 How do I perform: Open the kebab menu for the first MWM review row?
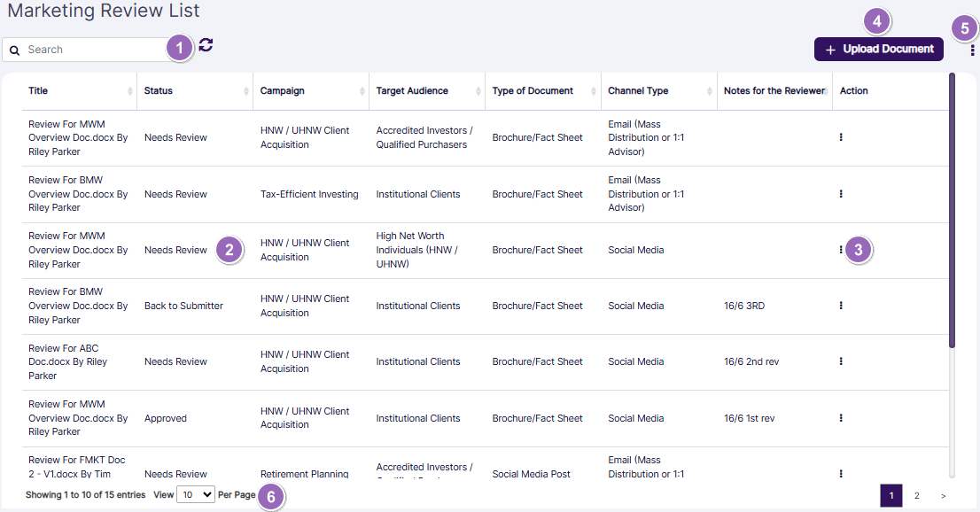click(x=840, y=137)
